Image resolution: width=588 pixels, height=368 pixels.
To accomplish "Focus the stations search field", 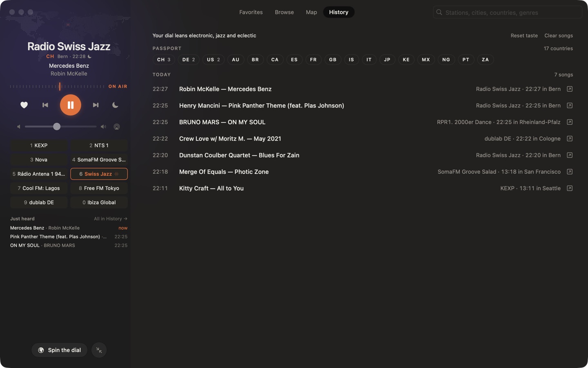I will [508, 12].
